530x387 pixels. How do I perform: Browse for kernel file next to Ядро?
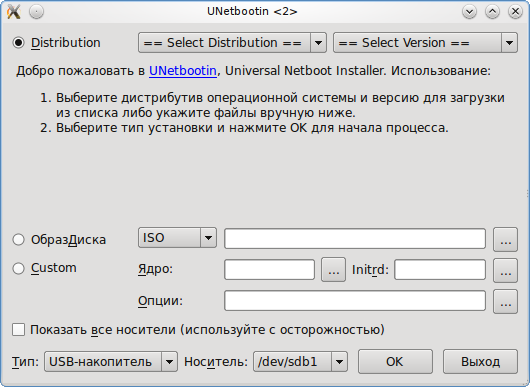pyautogui.click(x=333, y=269)
